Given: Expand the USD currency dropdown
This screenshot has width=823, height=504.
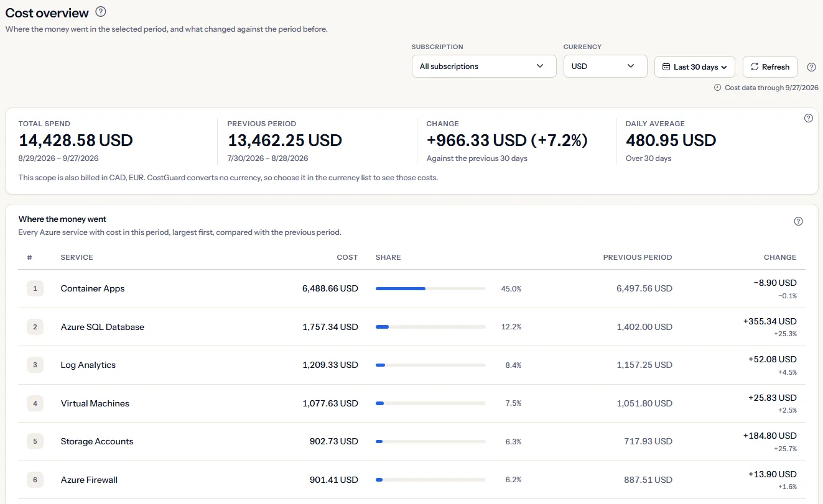Looking at the screenshot, I should 605,66.
